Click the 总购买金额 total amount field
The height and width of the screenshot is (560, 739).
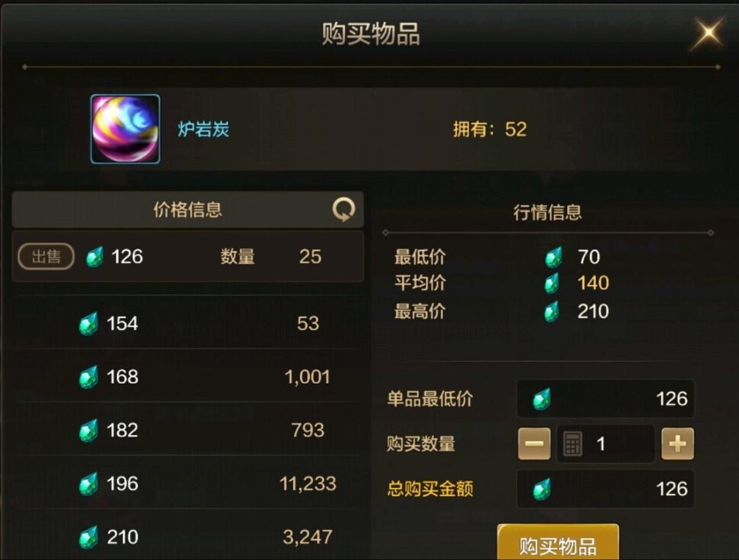605,489
